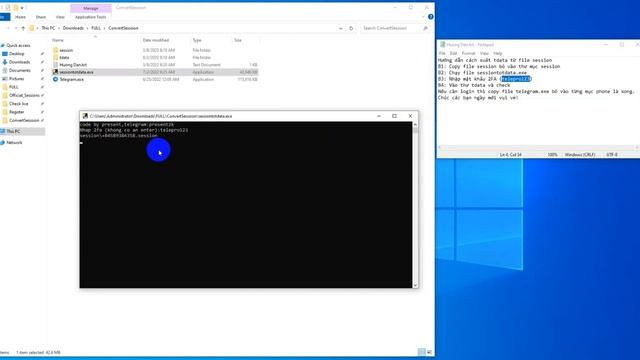
Task: Switch to details view in Explorer status bar
Action: point(422,352)
